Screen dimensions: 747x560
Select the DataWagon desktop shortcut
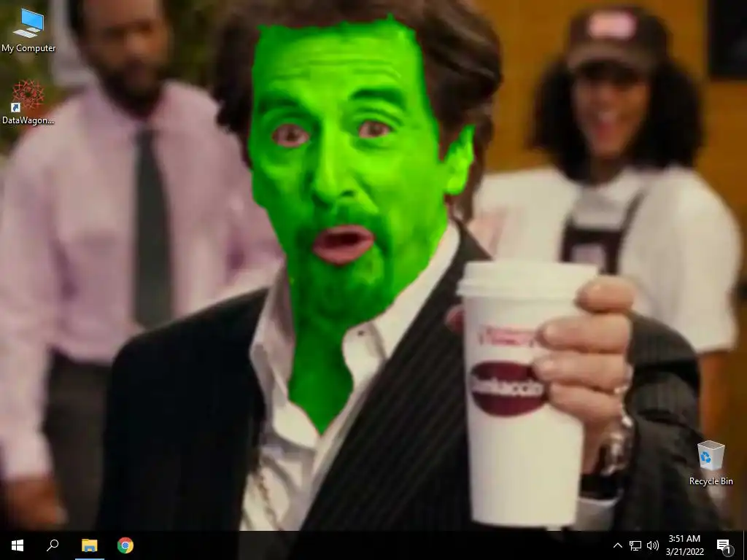tap(28, 102)
